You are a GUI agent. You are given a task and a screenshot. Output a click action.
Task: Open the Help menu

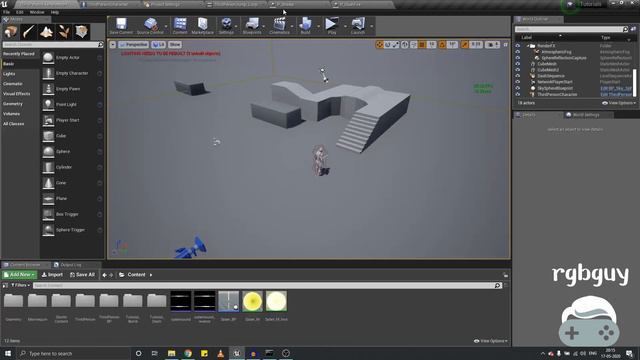pos(55,12)
